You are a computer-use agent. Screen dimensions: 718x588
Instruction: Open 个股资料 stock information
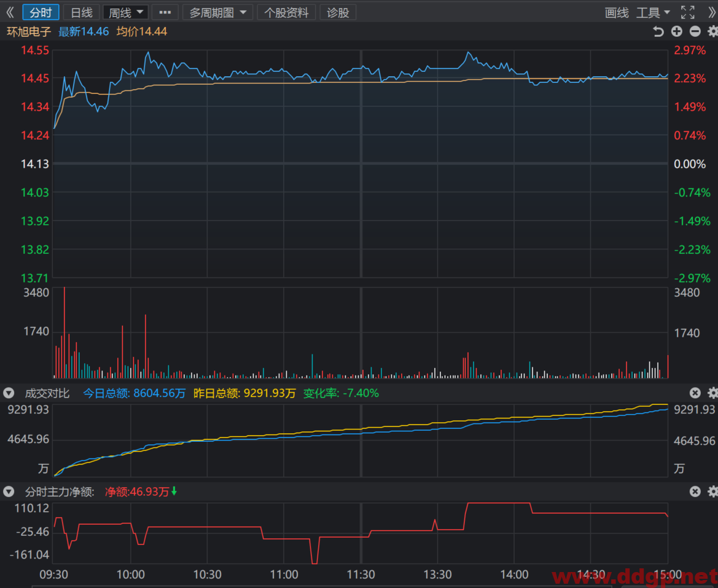pos(286,12)
